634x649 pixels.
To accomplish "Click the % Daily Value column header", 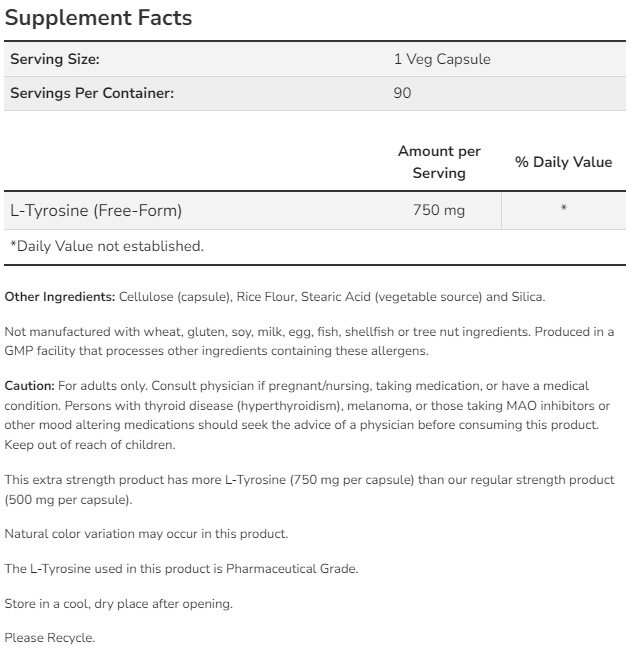I will pos(563,162).
